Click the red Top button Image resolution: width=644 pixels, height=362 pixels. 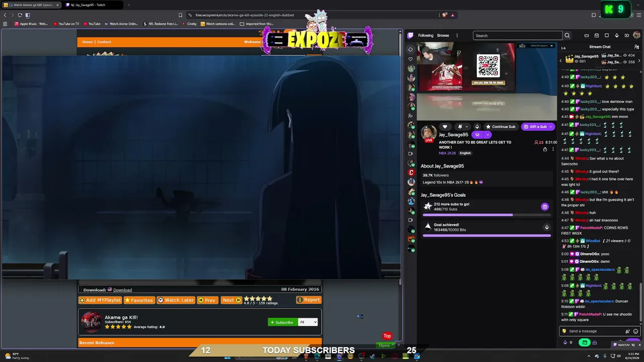click(x=387, y=336)
